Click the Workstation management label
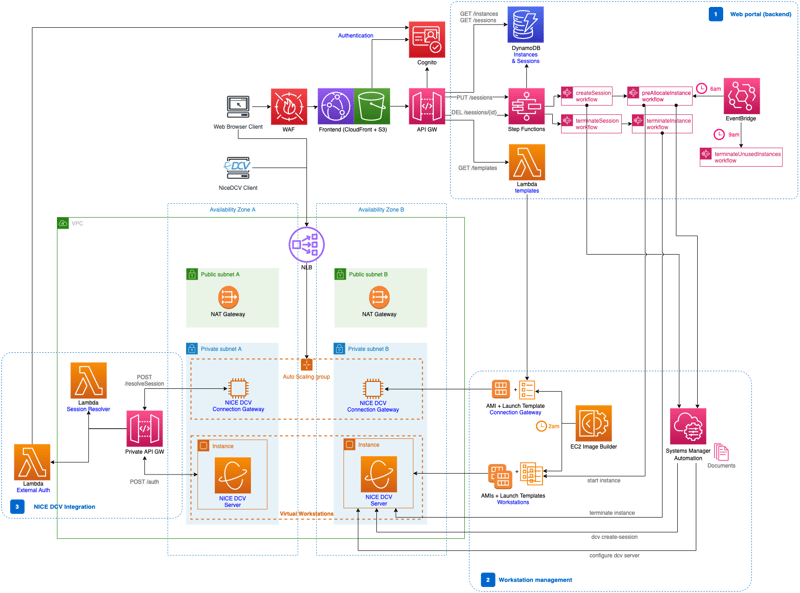Viewport: 800px width, 593px height. [x=535, y=580]
